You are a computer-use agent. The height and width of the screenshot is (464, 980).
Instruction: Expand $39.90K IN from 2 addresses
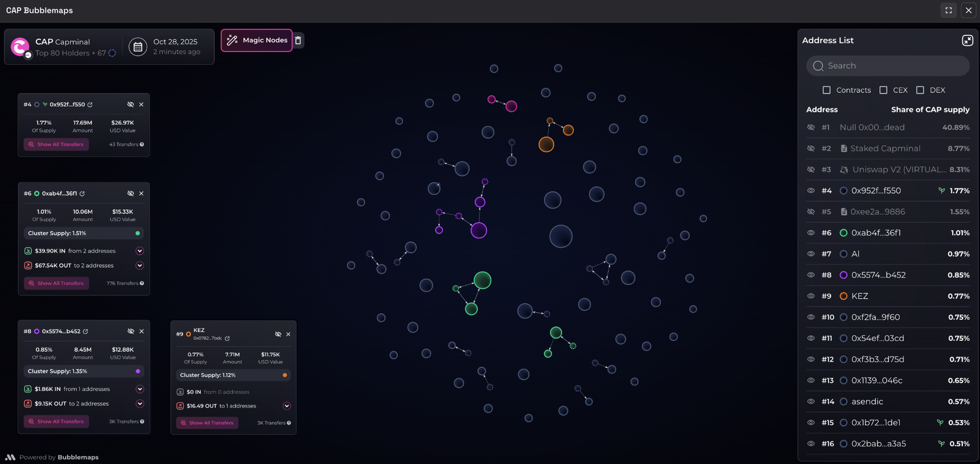coord(140,251)
